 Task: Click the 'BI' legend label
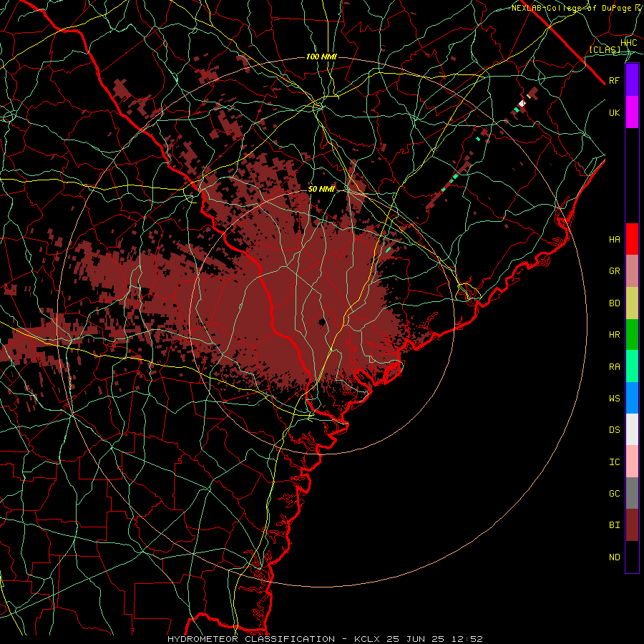pos(614,525)
